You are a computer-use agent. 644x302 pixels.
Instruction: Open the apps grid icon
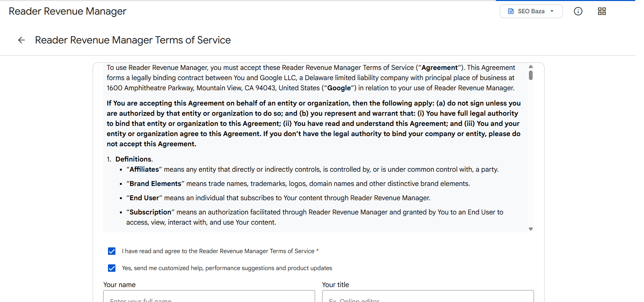click(x=602, y=11)
